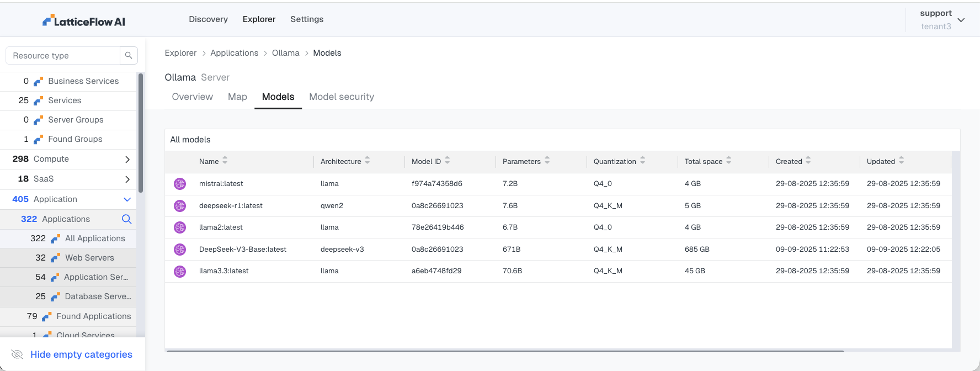Click the Found Groups category icon
Image resolution: width=980 pixels, height=371 pixels.
pyautogui.click(x=38, y=140)
